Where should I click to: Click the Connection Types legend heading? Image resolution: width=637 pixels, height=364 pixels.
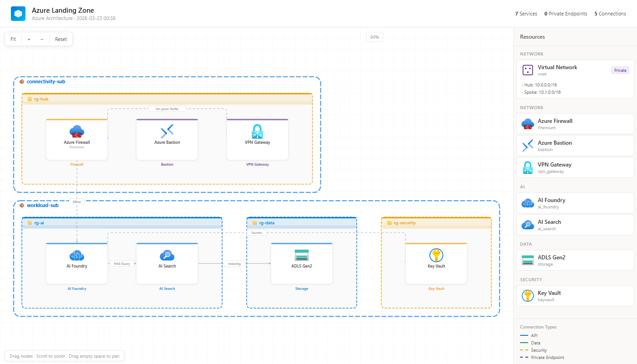[538, 327]
